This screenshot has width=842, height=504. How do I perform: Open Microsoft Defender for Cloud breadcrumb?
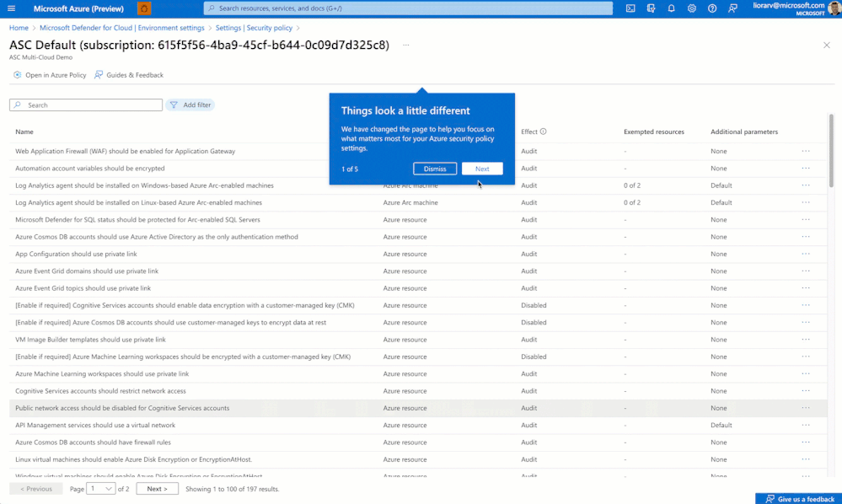click(x=122, y=28)
